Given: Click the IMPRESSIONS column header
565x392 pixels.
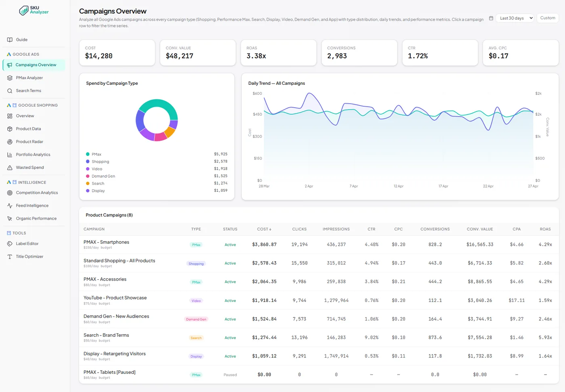Looking at the screenshot, I should (x=336, y=229).
